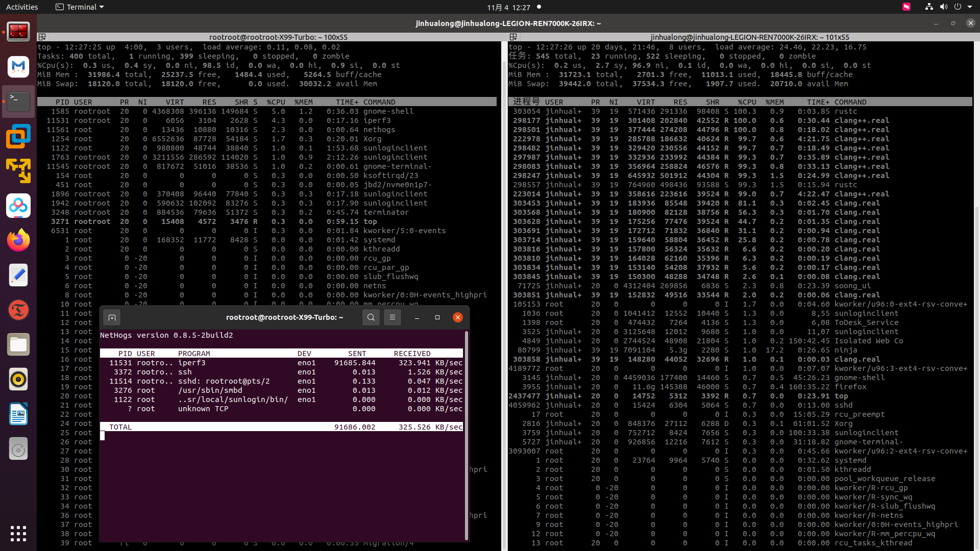980x551 pixels.
Task: Click Activities in the top bar
Action: (x=22, y=7)
